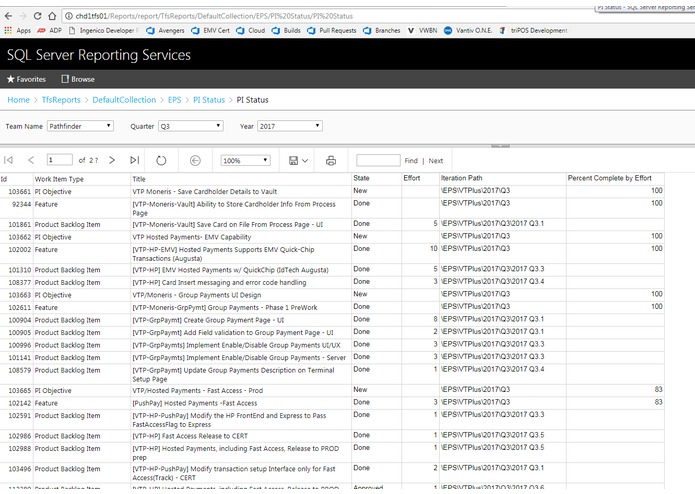
Task: Click the Title column header
Action: [x=139, y=179]
